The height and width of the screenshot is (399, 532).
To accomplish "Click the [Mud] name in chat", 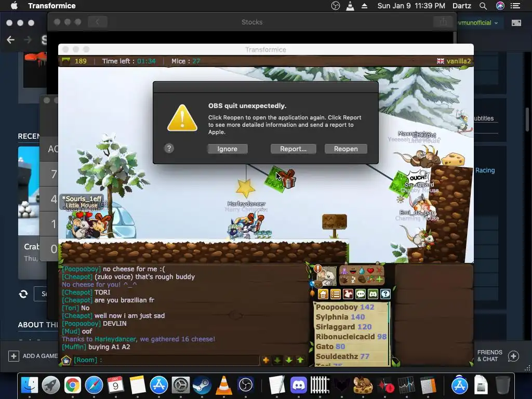I will coord(71,331).
